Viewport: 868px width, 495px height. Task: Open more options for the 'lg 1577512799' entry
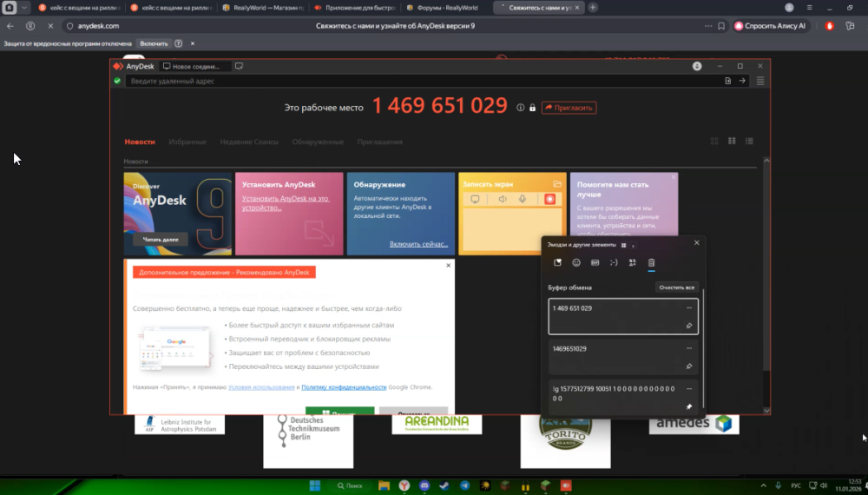pos(689,389)
